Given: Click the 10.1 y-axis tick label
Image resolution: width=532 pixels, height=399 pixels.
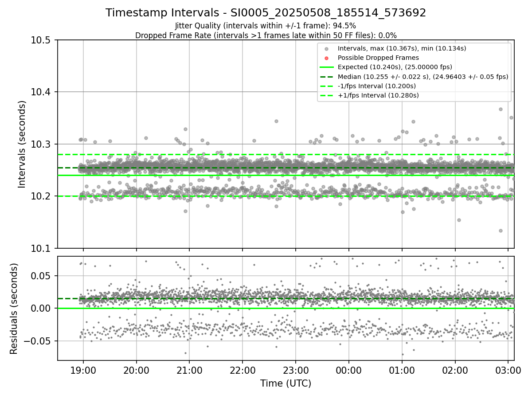Looking at the screenshot, I should [41, 248].
